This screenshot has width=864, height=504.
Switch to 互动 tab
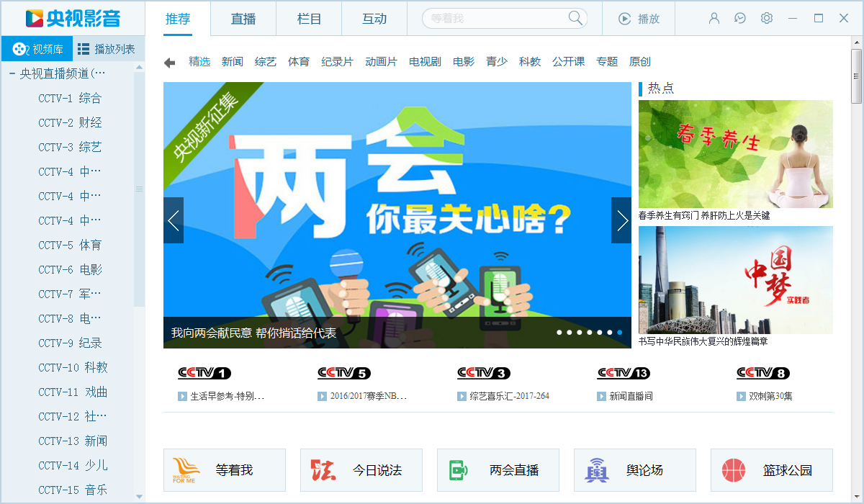pos(374,19)
